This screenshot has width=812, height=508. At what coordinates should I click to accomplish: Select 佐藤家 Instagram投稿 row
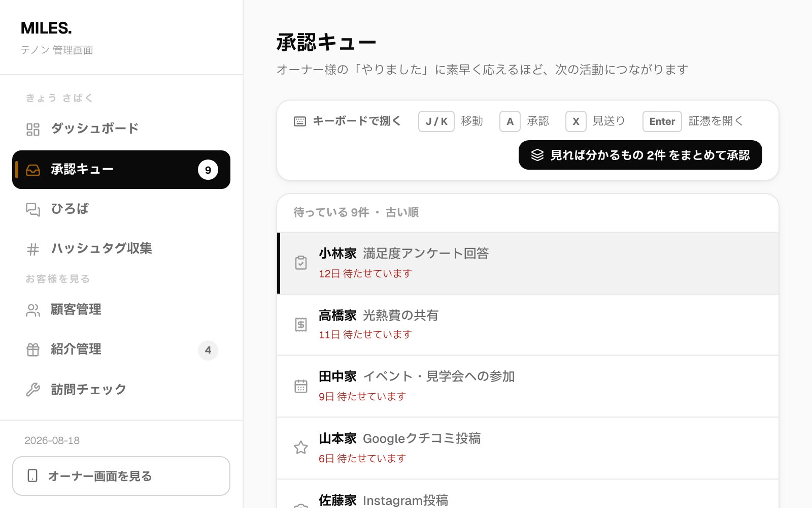(528, 494)
